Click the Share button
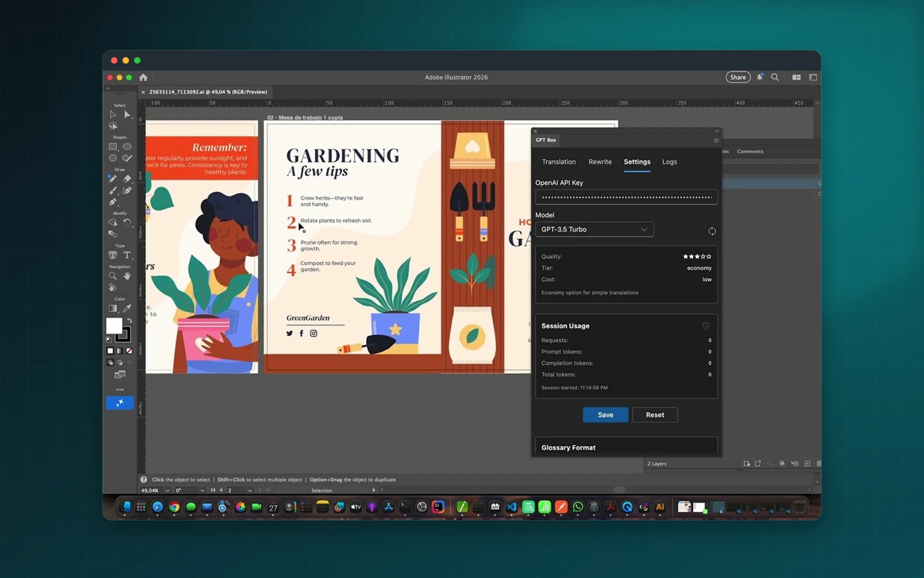 [738, 77]
